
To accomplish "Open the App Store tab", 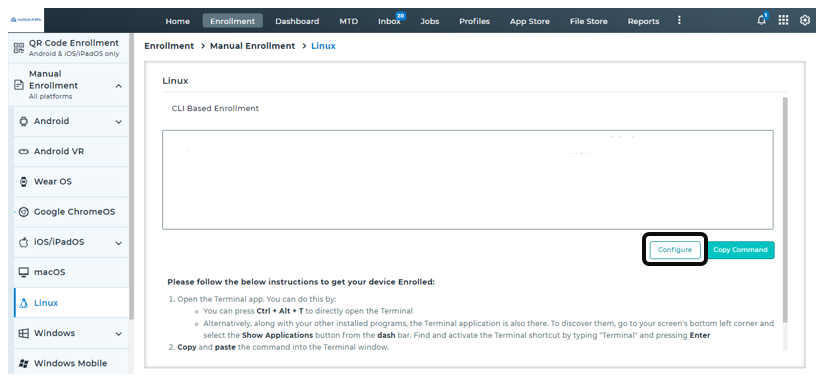I will point(529,21).
